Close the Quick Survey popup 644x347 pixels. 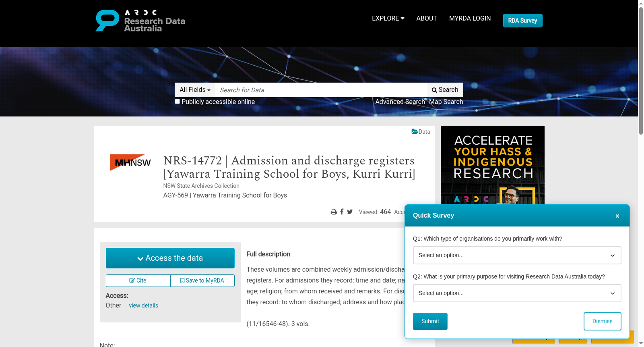point(617,216)
